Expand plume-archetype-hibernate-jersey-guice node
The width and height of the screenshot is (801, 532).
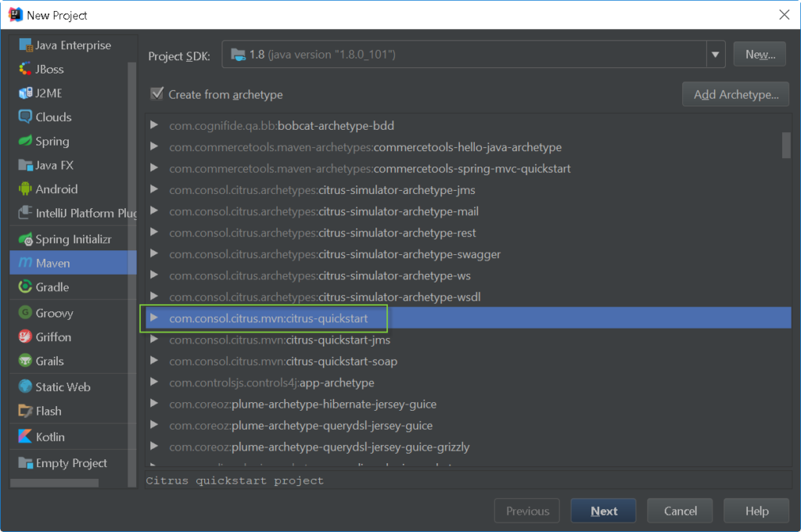[154, 404]
